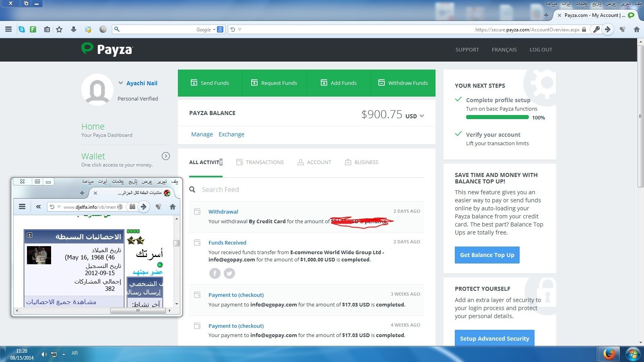The width and height of the screenshot is (644, 362).
Task: Collapse the statistics box in djelfa window
Action: click(x=29, y=235)
